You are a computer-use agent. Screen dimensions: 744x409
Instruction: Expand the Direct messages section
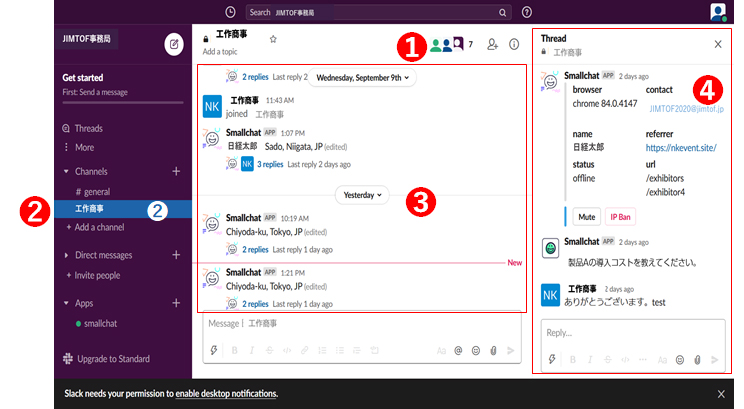66,255
